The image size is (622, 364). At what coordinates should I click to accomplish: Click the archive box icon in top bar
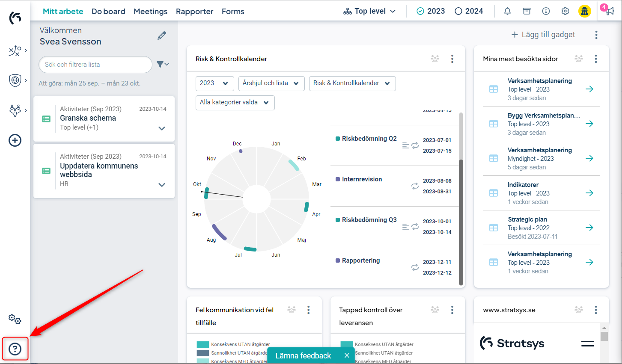point(527,12)
